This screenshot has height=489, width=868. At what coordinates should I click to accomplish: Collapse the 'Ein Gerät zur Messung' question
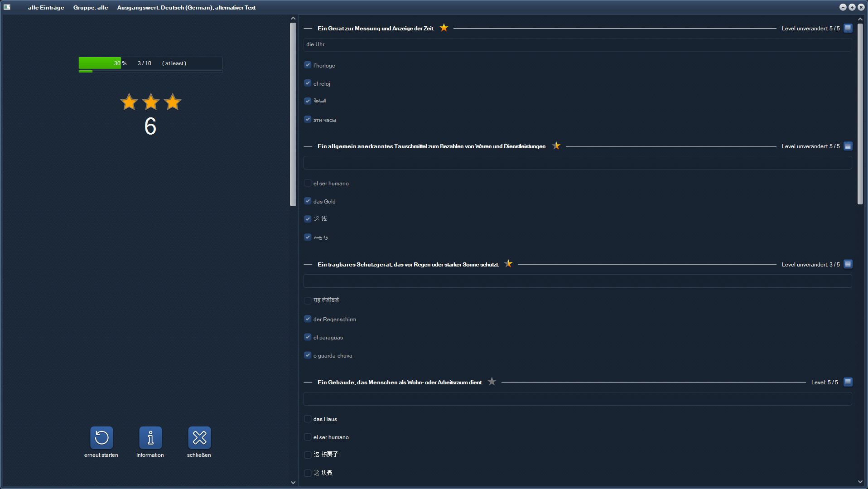click(x=309, y=28)
